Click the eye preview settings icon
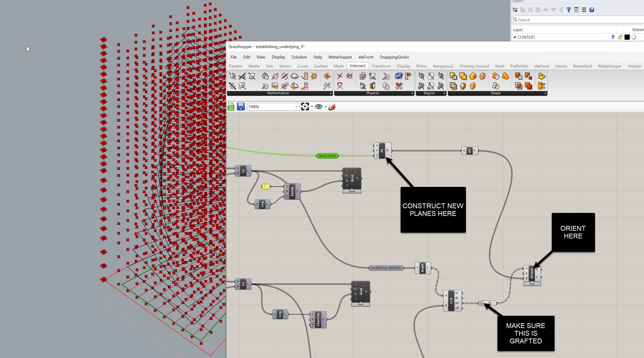The image size is (644, 358). [318, 107]
